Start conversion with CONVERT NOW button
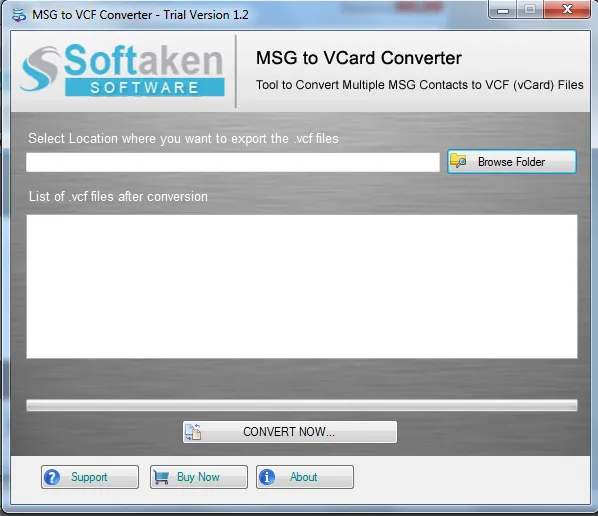Screen dimensions: 598x516 [289, 432]
